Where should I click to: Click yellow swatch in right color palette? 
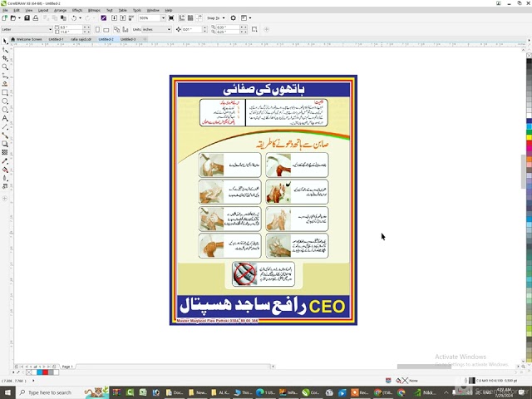pyautogui.click(x=529, y=137)
